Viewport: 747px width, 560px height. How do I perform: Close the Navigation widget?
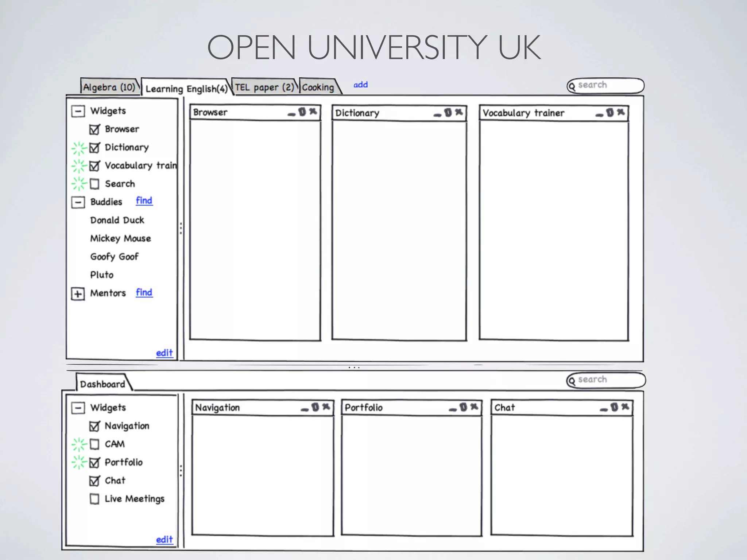point(326,407)
